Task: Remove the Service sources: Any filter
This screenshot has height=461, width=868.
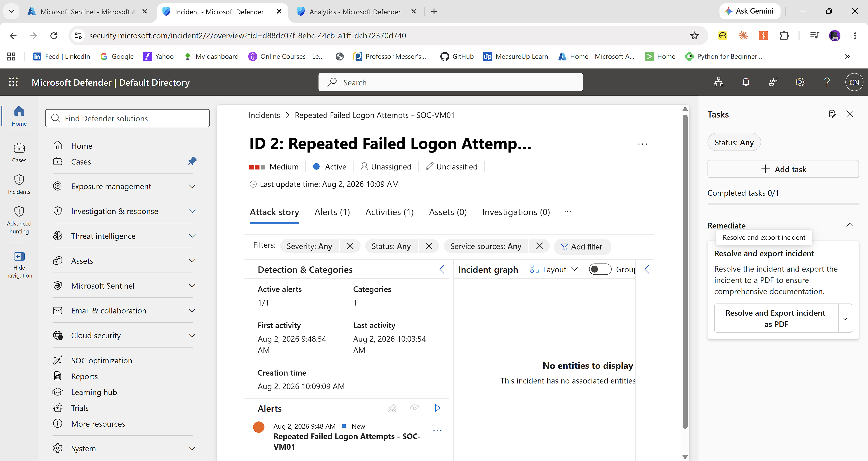Action: point(539,246)
